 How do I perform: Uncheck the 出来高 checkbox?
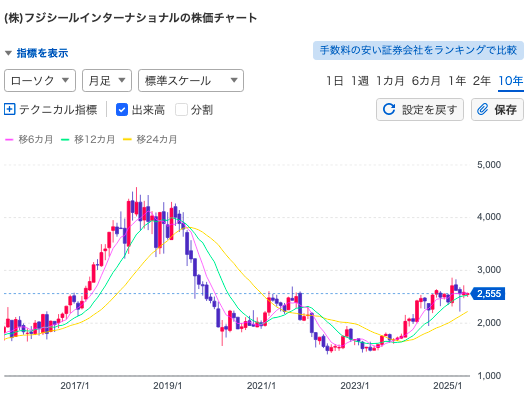pos(122,110)
